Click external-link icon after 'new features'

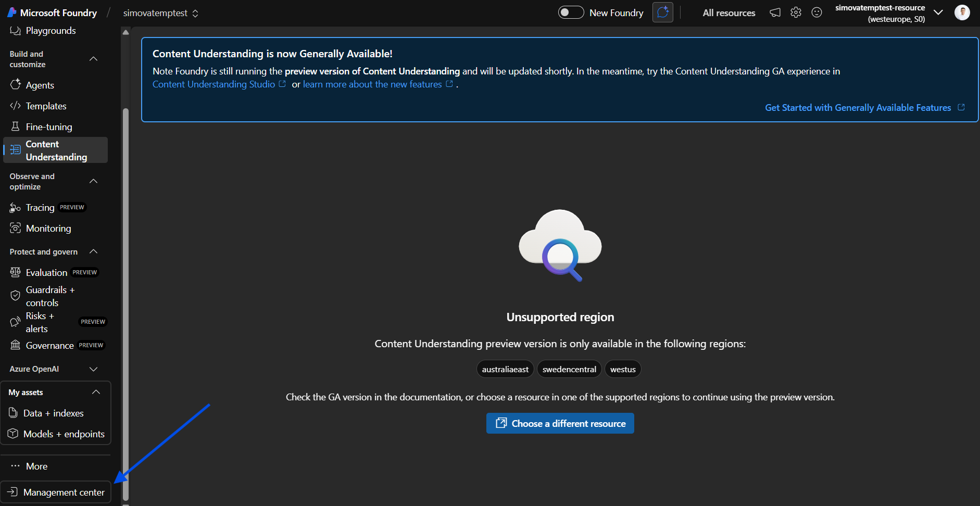tap(449, 84)
